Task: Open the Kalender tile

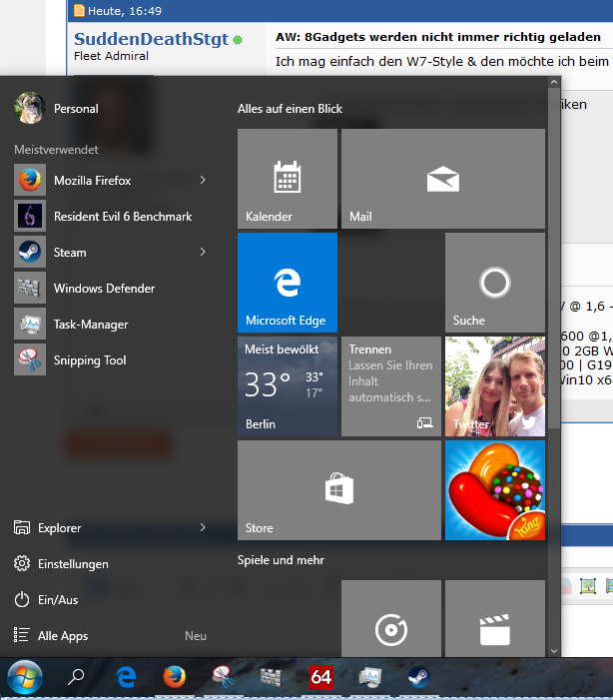Action: [x=288, y=179]
